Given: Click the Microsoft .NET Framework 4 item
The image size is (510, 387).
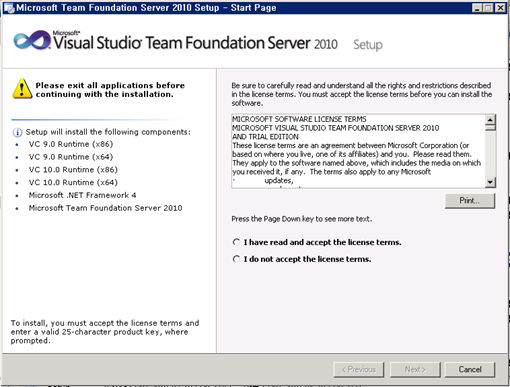Looking at the screenshot, I should (x=82, y=195).
